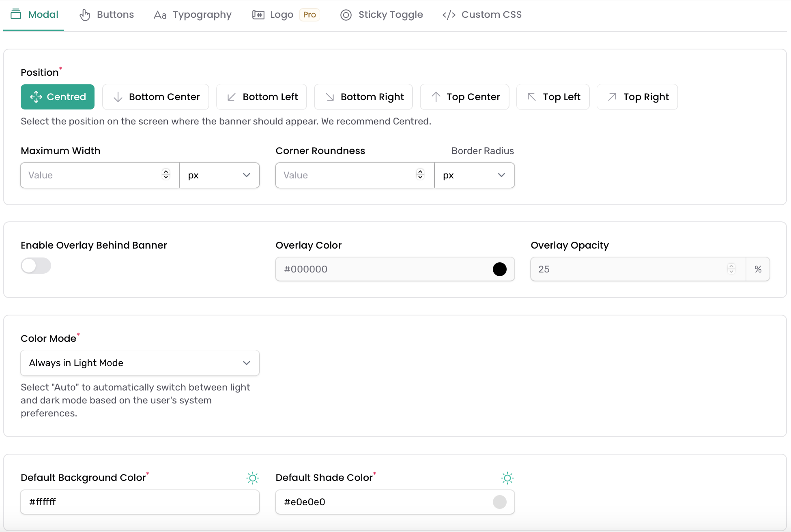
Task: Click the Default Background Color label
Action: tap(83, 478)
